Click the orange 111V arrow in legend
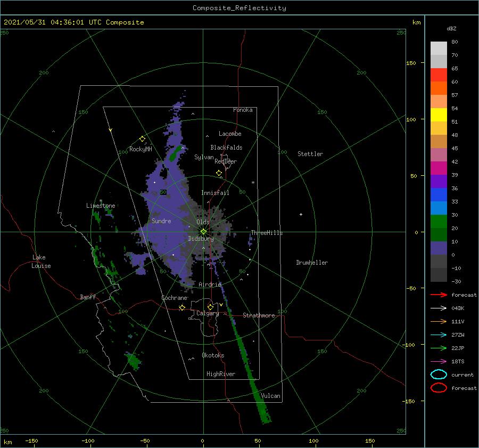Viewport: 479px width, 448px height. [x=439, y=321]
